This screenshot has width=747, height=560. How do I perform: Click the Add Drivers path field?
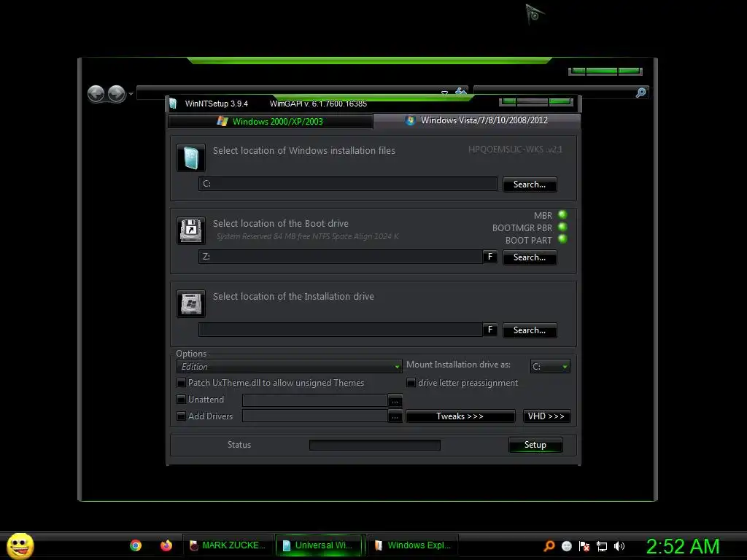315,416
